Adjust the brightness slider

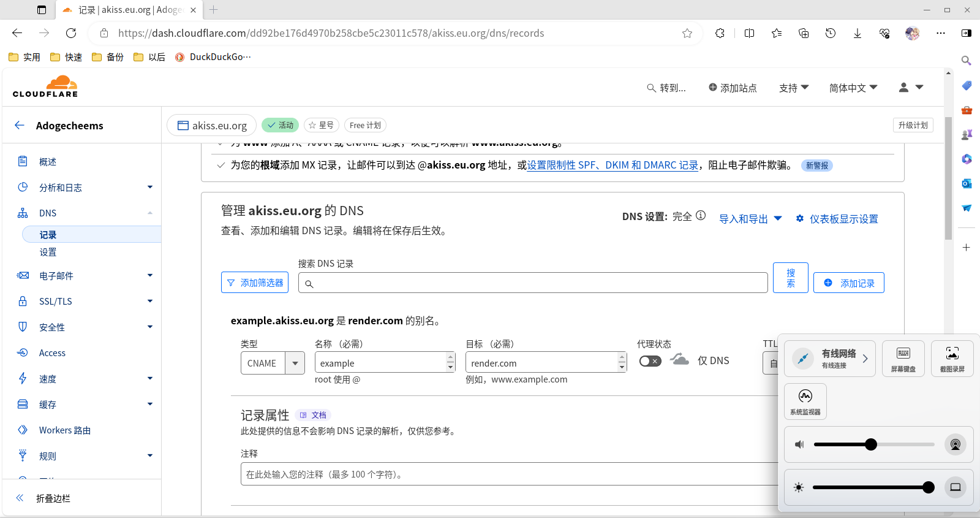point(874,487)
